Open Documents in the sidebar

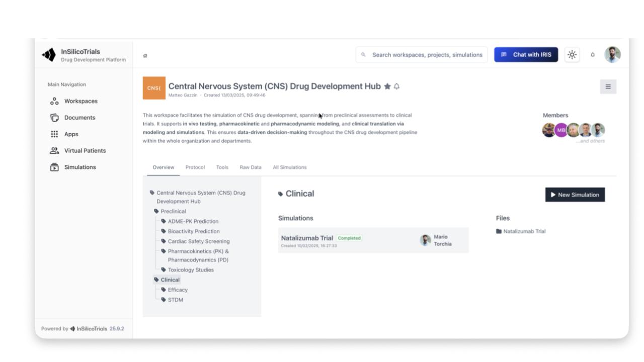tap(79, 118)
